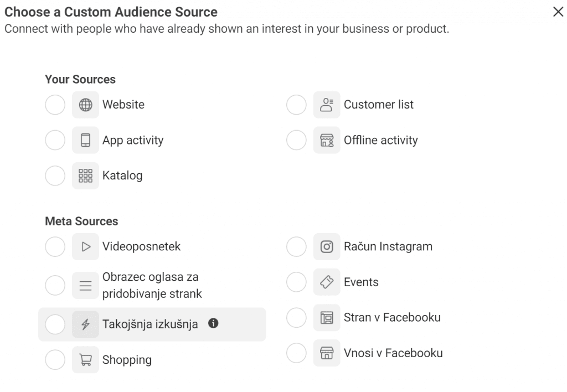The image size is (567, 392).
Task: Click the globe icon for Website
Action: click(x=85, y=105)
